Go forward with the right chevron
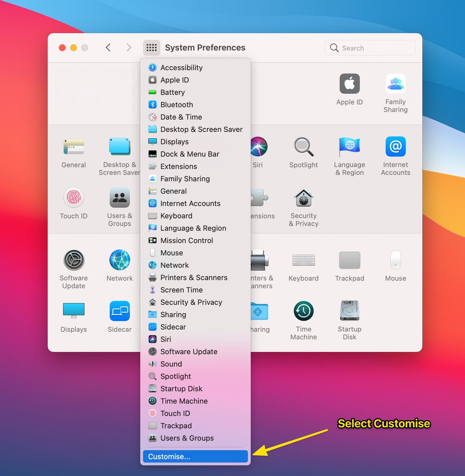Screen dimensions: 465x476 coord(128,48)
